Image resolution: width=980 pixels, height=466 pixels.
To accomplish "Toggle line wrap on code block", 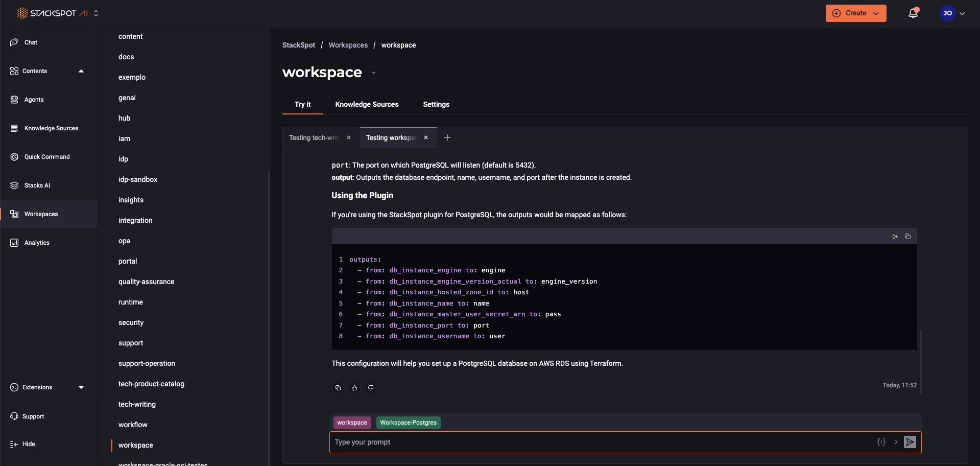I will tap(895, 236).
